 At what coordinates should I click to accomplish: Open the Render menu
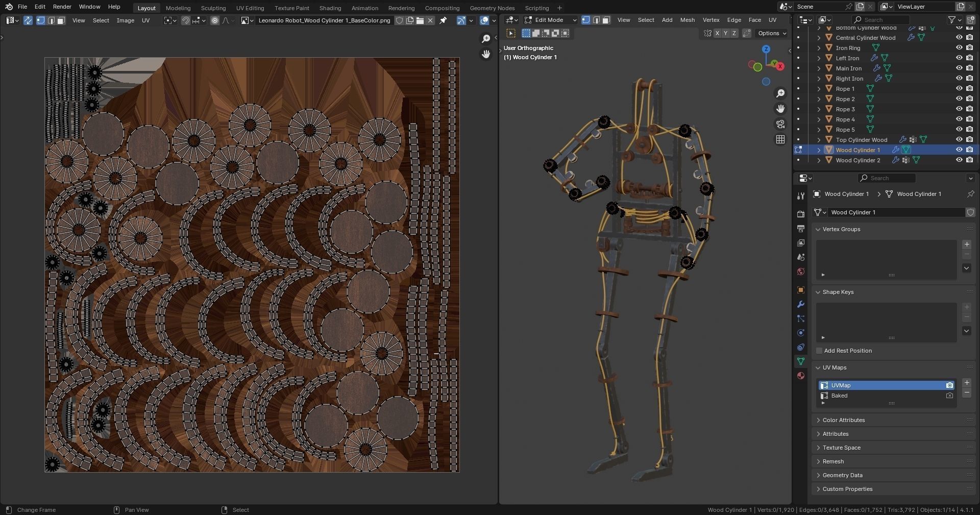62,7
